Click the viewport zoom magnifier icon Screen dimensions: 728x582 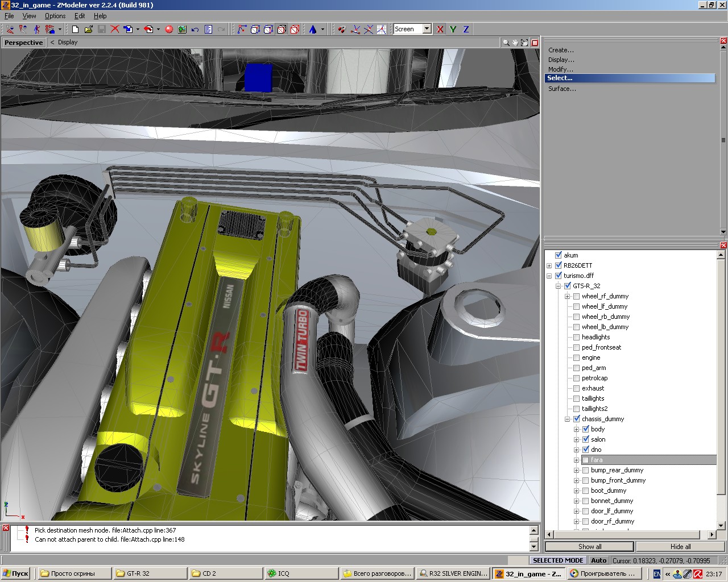coord(506,43)
